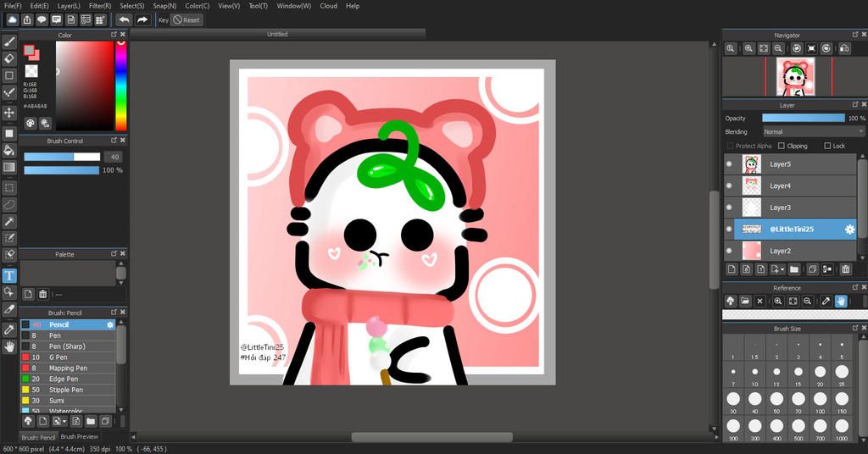Adjust the layer Opacity slider
Viewport: 868px width, 454px height.
[x=804, y=118]
